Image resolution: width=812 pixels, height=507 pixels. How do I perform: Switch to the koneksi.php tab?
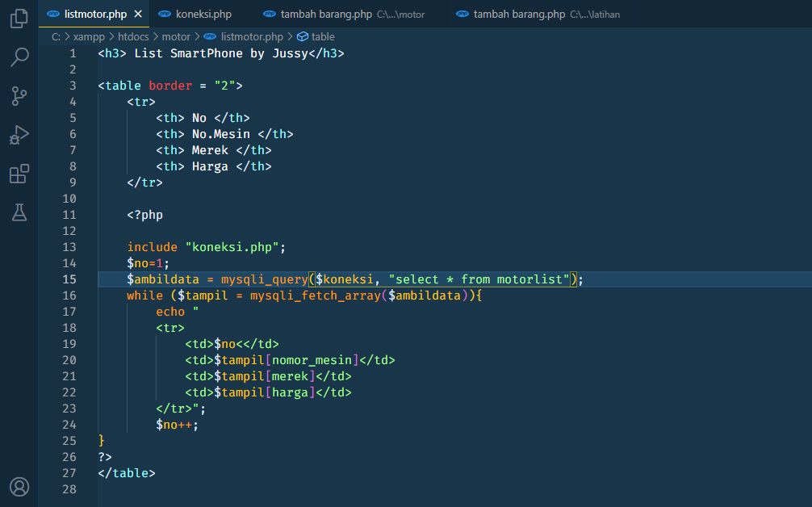pyautogui.click(x=203, y=13)
